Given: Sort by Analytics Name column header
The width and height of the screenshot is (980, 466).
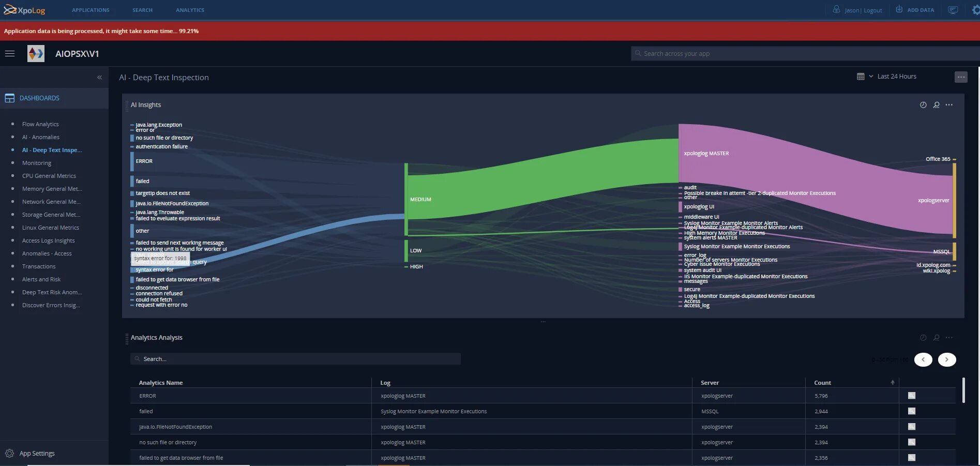Looking at the screenshot, I should 161,383.
